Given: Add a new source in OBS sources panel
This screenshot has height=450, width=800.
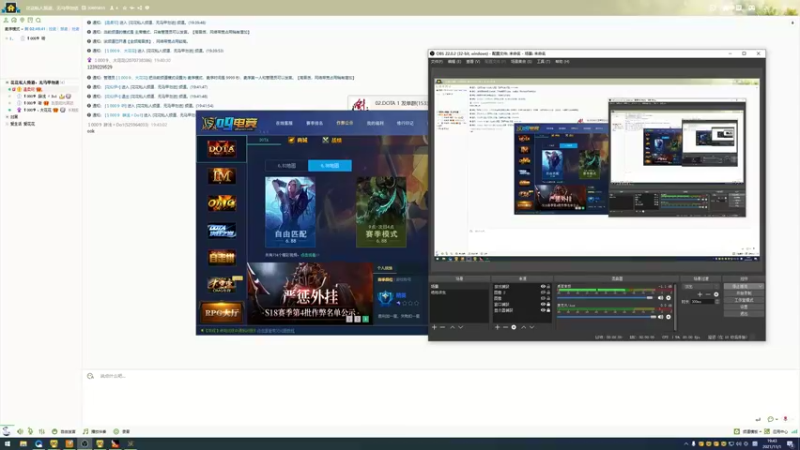Looking at the screenshot, I should [x=497, y=327].
